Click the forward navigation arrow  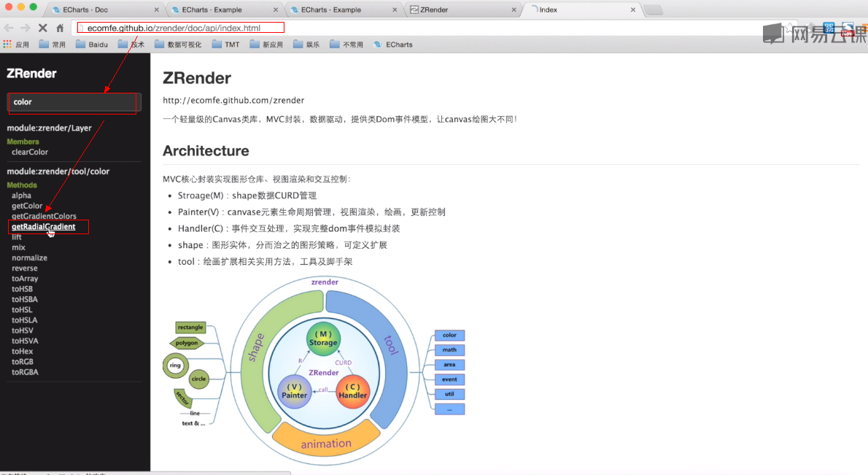tap(25, 27)
